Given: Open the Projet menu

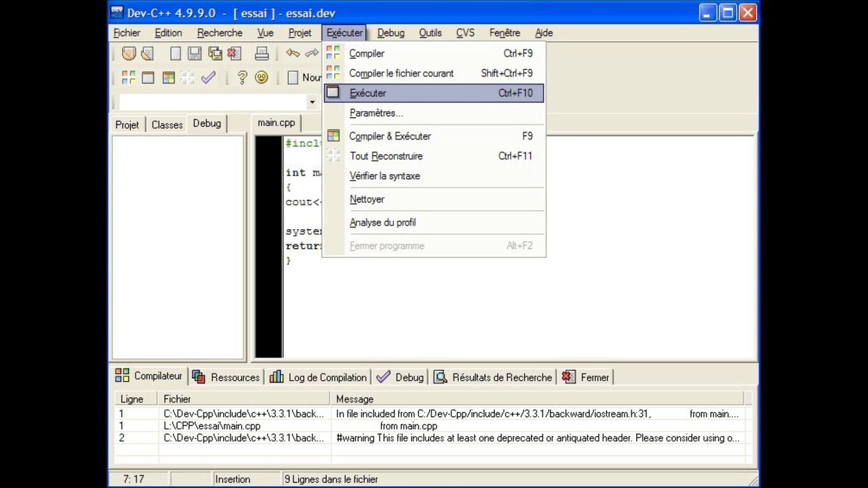Looking at the screenshot, I should [300, 33].
